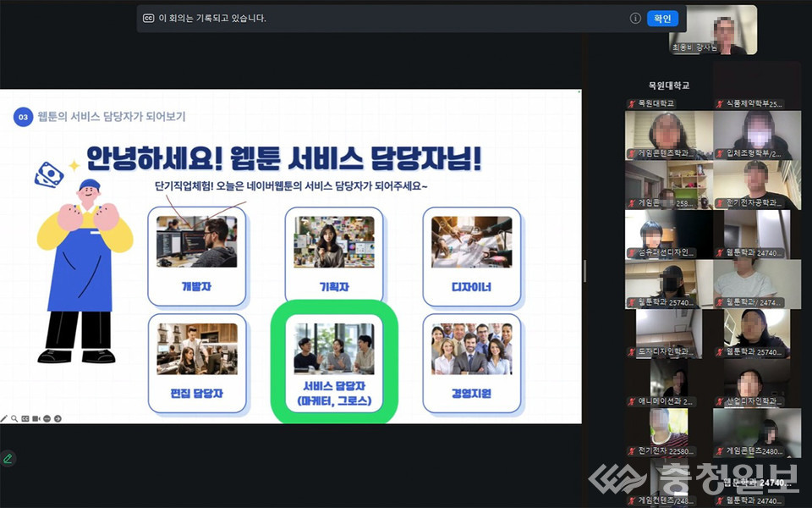Click the magnifier zoom icon under the slide
Screen dimensions: 812x508
(14, 418)
